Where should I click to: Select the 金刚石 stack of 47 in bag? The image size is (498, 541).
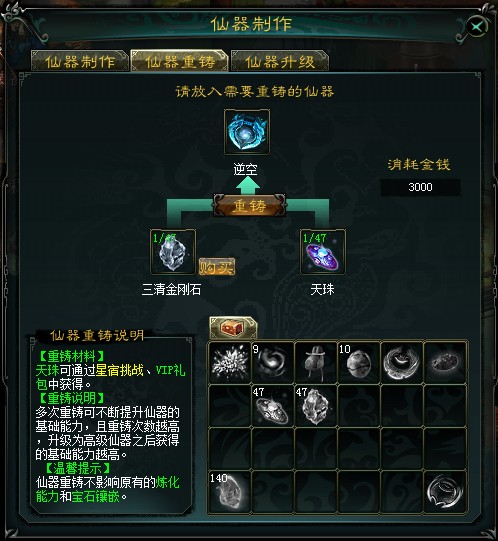(x=316, y=406)
